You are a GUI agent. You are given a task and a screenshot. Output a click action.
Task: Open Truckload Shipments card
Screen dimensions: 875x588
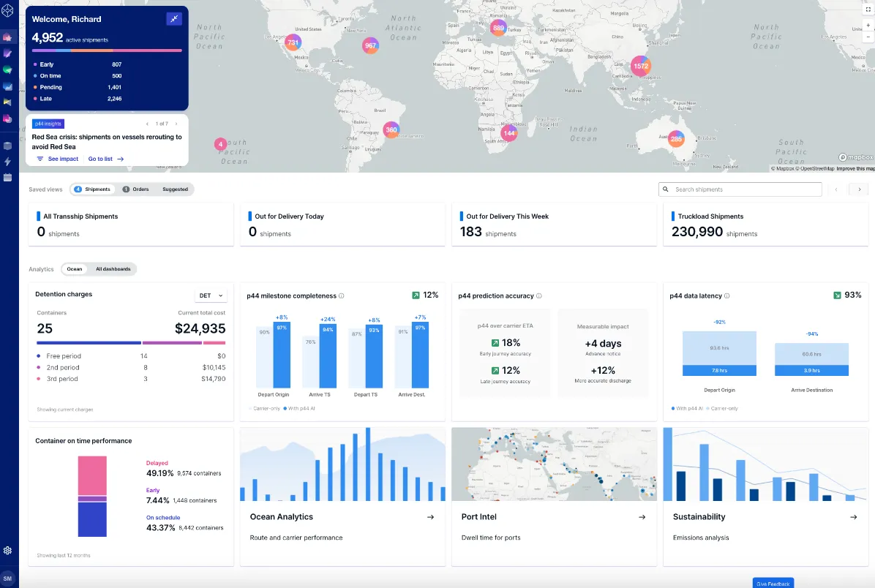point(765,225)
